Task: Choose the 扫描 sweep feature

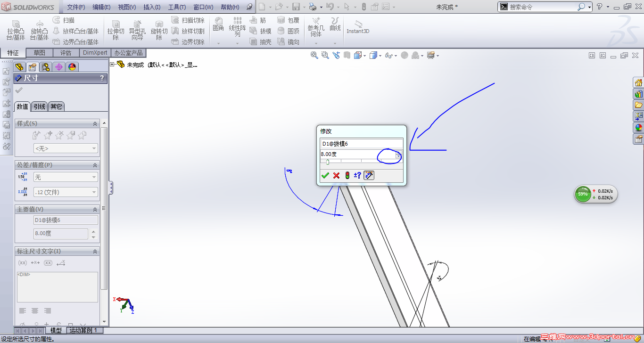Action: pos(63,20)
